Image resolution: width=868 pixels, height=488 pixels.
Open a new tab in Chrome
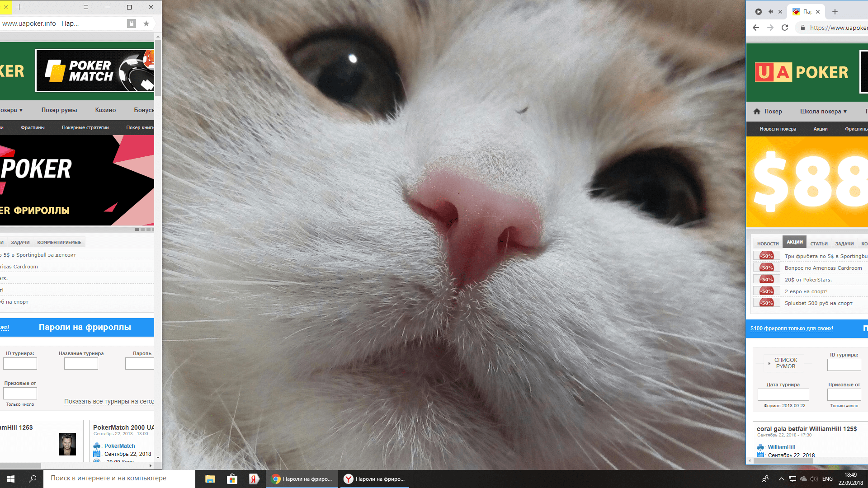[835, 12]
